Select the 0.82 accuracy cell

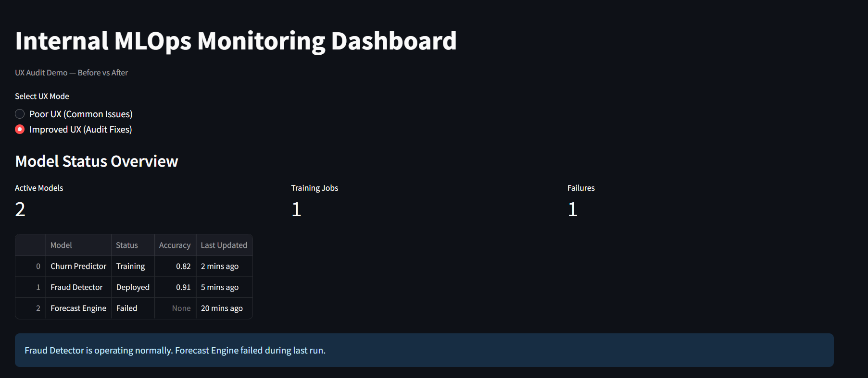point(183,266)
